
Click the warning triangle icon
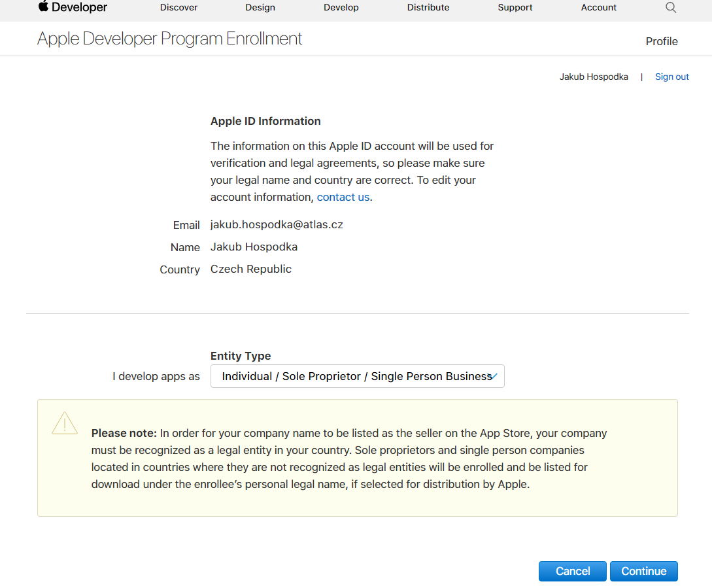tap(65, 424)
